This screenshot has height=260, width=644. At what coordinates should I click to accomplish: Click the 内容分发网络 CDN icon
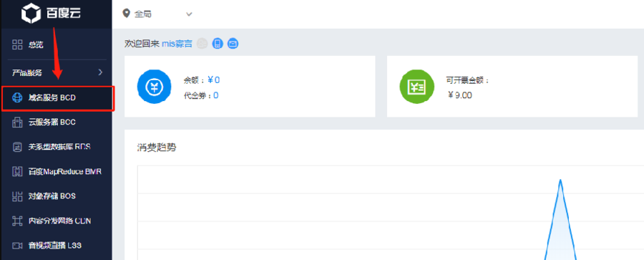[17, 221]
